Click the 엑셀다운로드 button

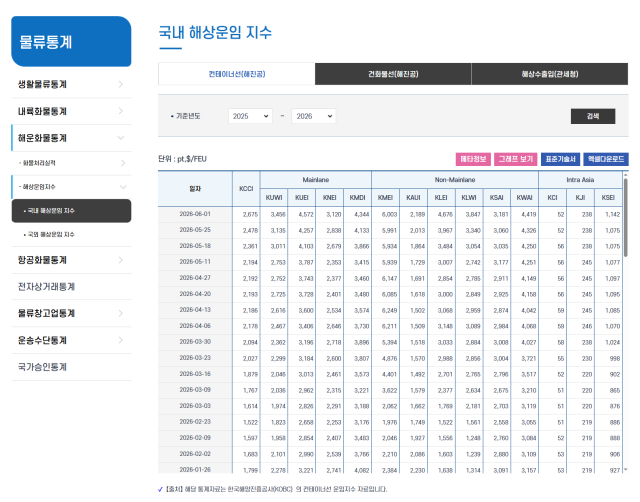coord(606,159)
